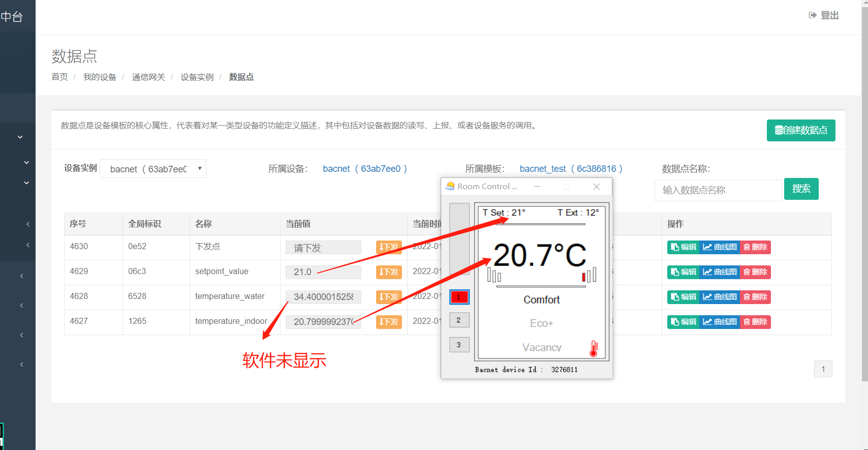Click the right-side fan speed indicator
This screenshot has width=868, height=450.
coord(589,276)
